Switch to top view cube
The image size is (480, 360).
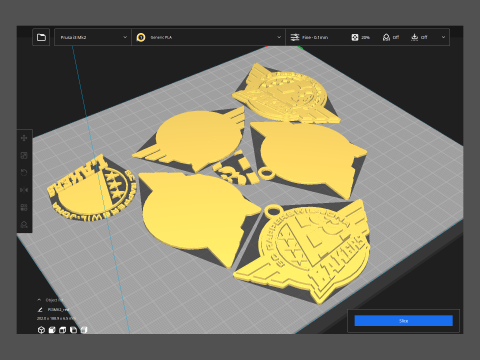coord(62,330)
